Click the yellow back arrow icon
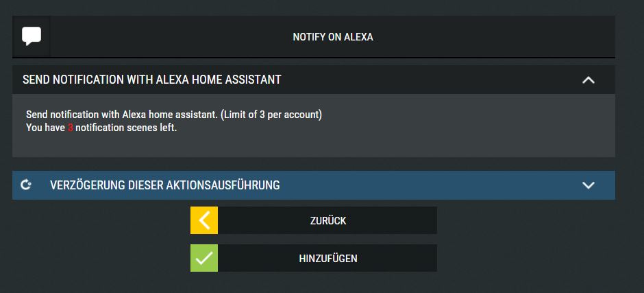This screenshot has height=293, width=644. (x=204, y=220)
